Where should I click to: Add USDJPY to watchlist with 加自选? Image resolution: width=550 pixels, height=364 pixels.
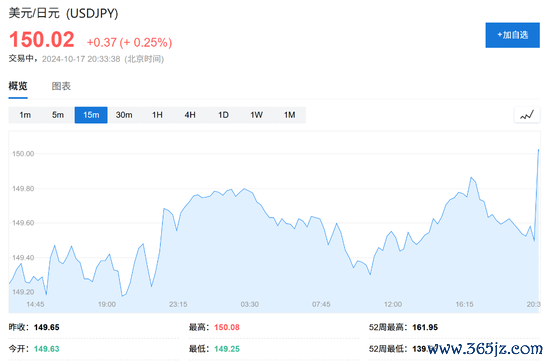coord(512,35)
